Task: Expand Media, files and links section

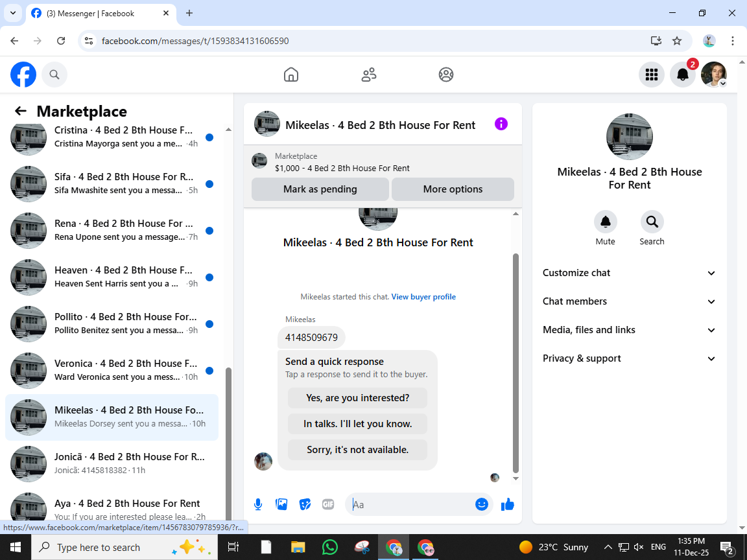Action: (630, 330)
